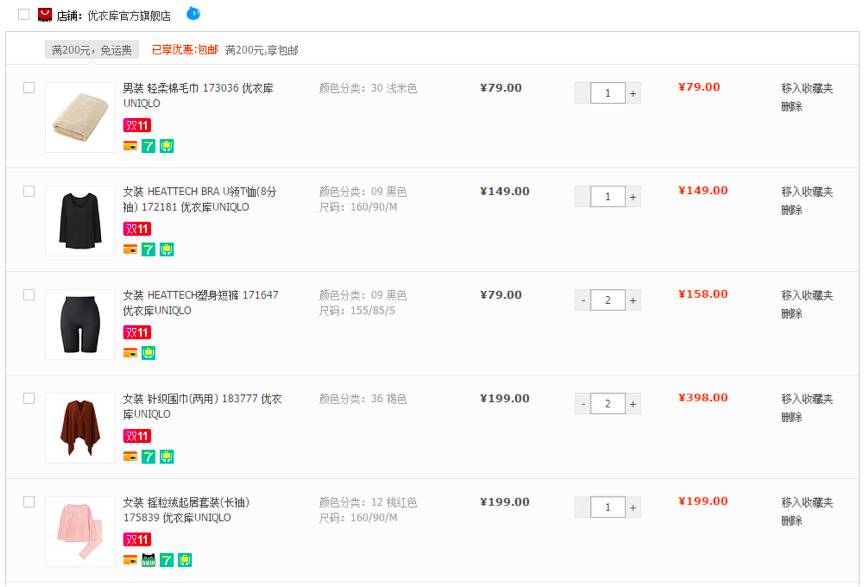
Task: Move the HEATTECH BRA top to favorites
Action: [806, 192]
